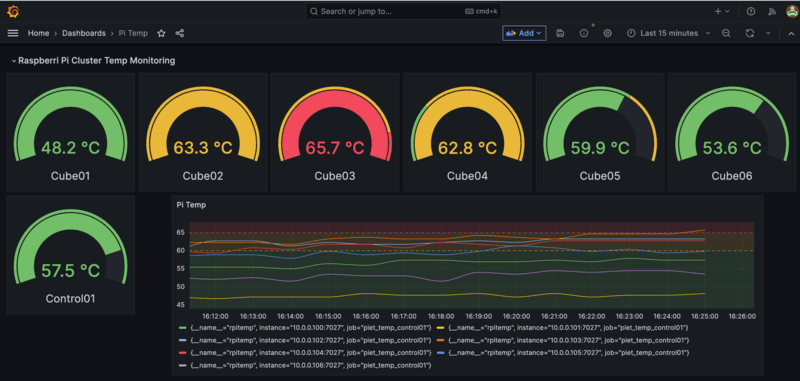Open the Add panel dropdown

point(524,33)
